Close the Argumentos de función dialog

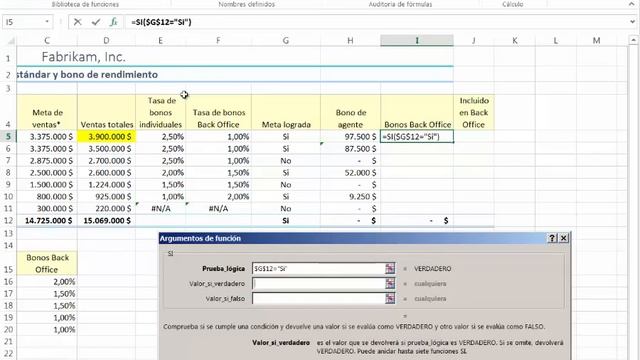[x=564, y=238]
